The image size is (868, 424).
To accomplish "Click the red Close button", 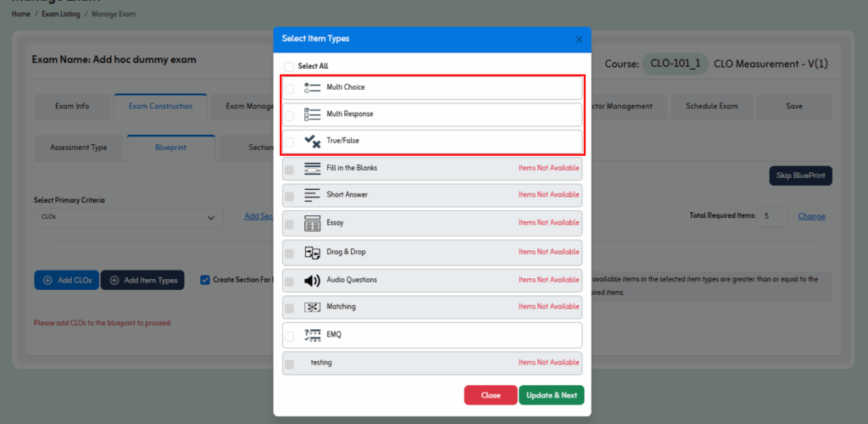I will coord(490,395).
